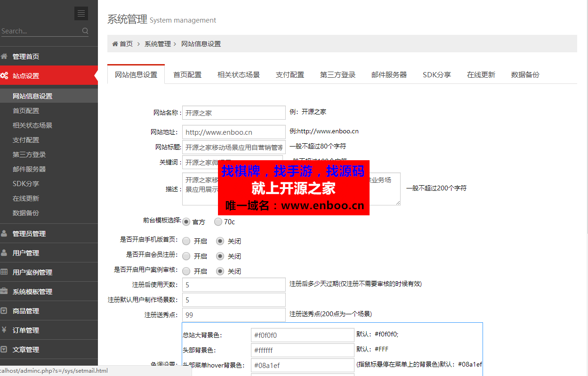Click the 注册默认用户制作场景数 input field

coord(234,300)
